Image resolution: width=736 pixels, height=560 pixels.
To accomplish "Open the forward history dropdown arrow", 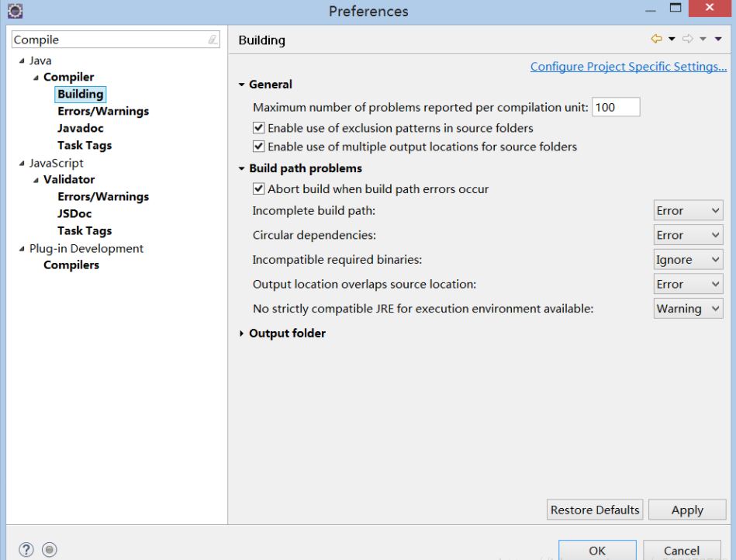I will tap(703, 39).
